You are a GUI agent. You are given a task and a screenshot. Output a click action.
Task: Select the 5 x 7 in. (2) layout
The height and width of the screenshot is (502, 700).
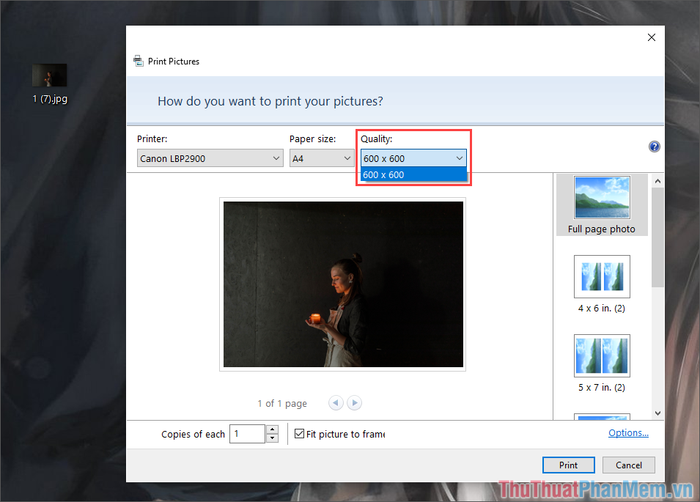point(602,363)
